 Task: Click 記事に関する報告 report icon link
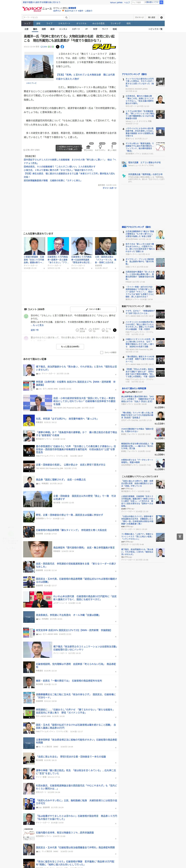point(32,150)
